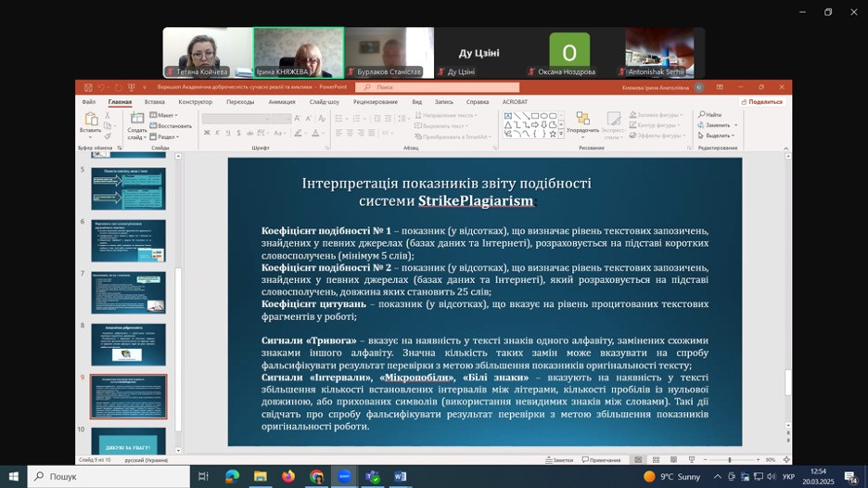Switch to the Вставка ribbon tab
The image size is (868, 488).
[x=155, y=102]
